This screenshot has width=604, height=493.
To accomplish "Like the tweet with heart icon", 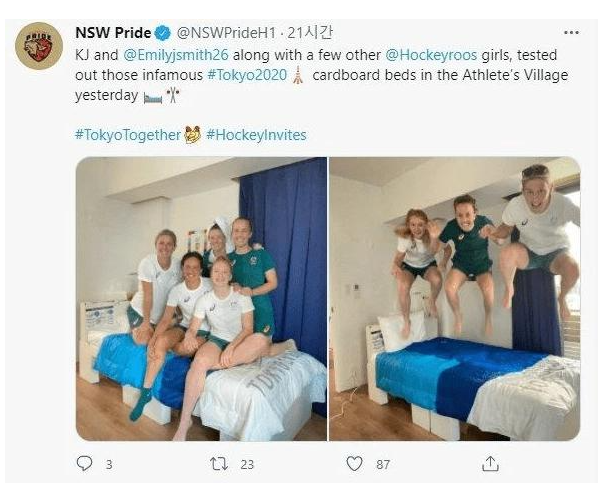I will (354, 463).
